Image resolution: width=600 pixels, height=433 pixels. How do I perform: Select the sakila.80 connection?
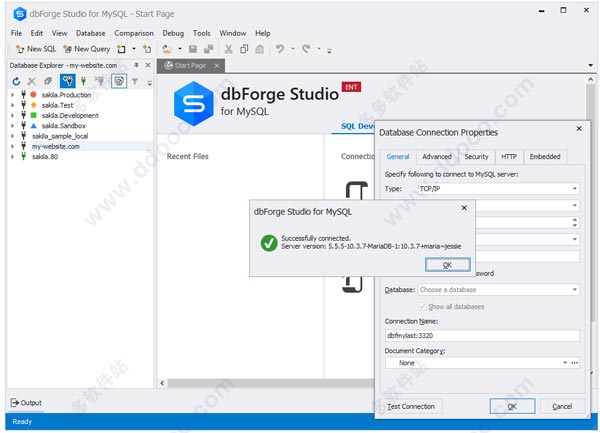[x=45, y=156]
